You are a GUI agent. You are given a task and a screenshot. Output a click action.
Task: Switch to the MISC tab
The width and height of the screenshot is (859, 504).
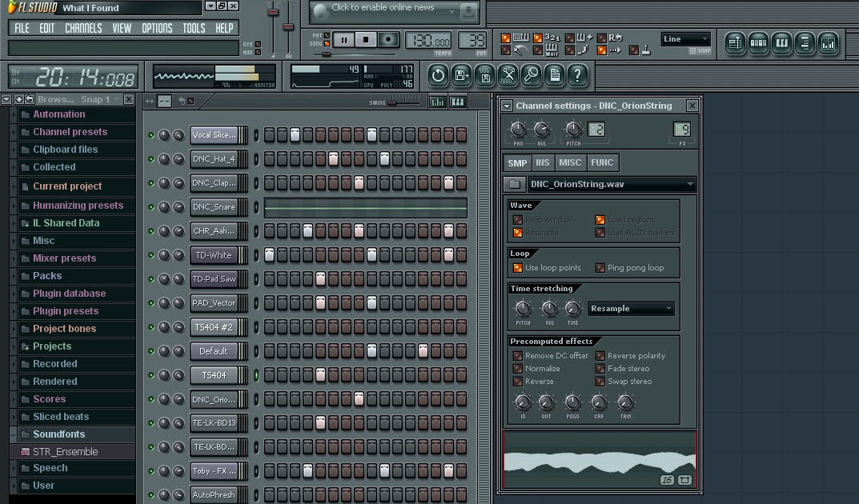click(x=570, y=162)
